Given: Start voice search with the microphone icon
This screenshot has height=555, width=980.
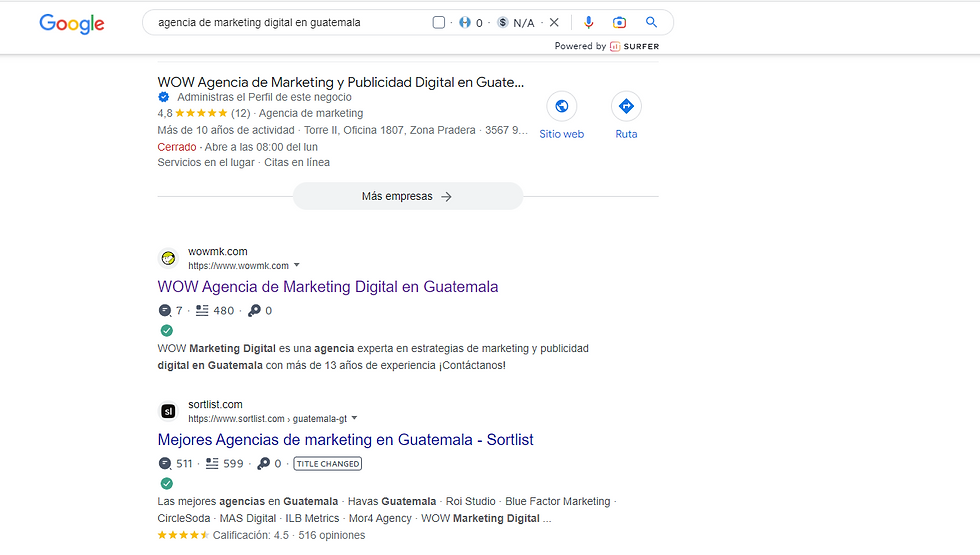Looking at the screenshot, I should coord(588,22).
